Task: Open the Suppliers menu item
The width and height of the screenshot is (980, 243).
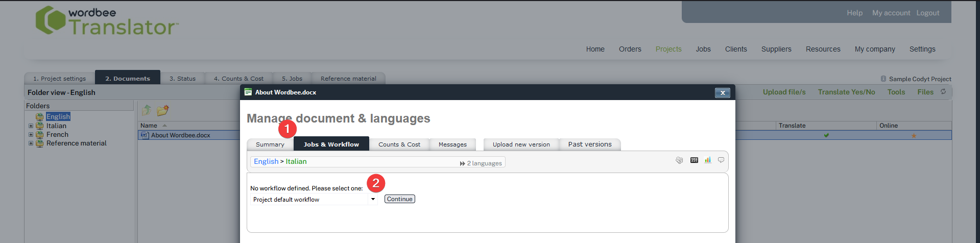Action: (776, 49)
